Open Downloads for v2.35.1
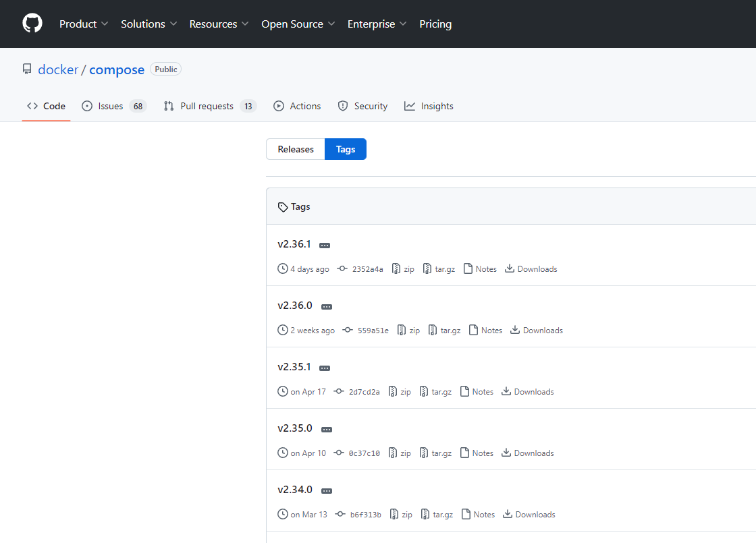Image resolution: width=756 pixels, height=543 pixels. pos(527,392)
